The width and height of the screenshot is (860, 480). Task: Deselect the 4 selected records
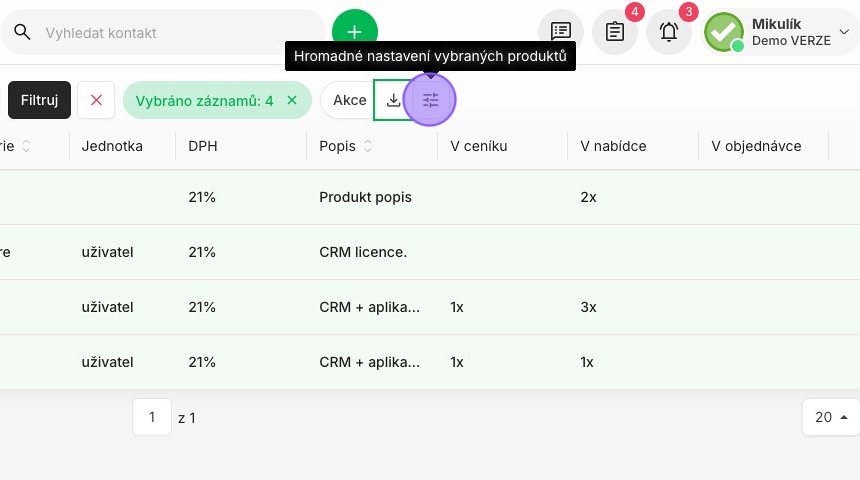(x=292, y=100)
